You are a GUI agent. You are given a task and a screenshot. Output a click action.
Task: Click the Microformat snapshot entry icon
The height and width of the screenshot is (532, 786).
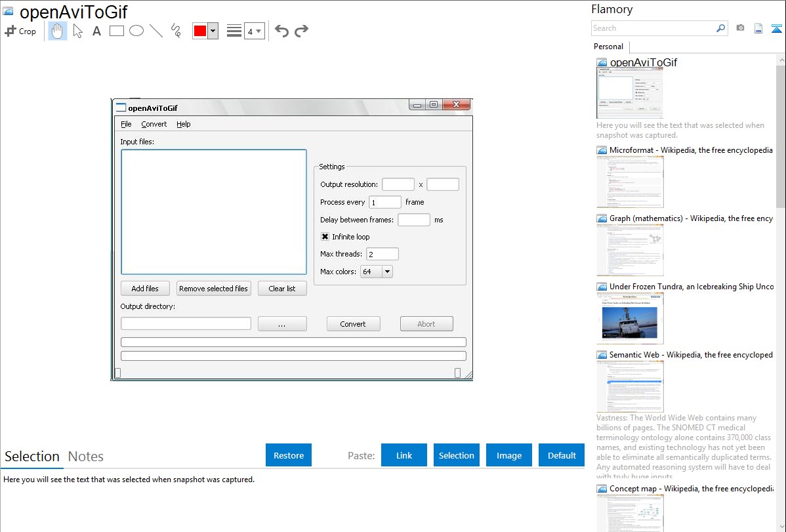602,150
